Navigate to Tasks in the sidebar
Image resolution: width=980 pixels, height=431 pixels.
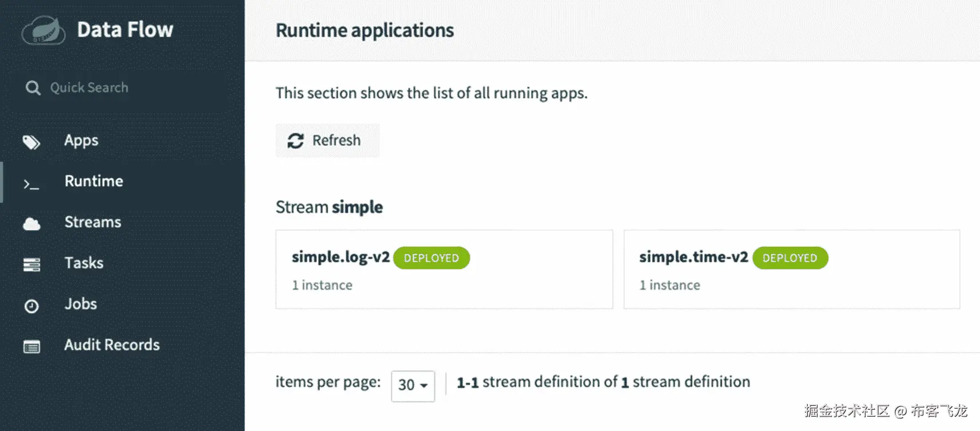(84, 263)
